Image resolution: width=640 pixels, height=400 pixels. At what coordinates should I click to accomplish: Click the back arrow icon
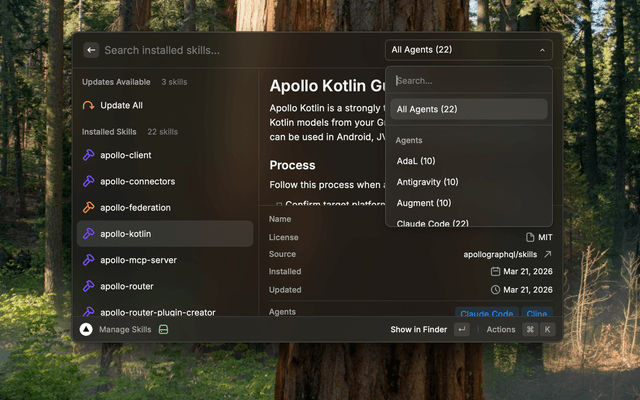tap(91, 50)
